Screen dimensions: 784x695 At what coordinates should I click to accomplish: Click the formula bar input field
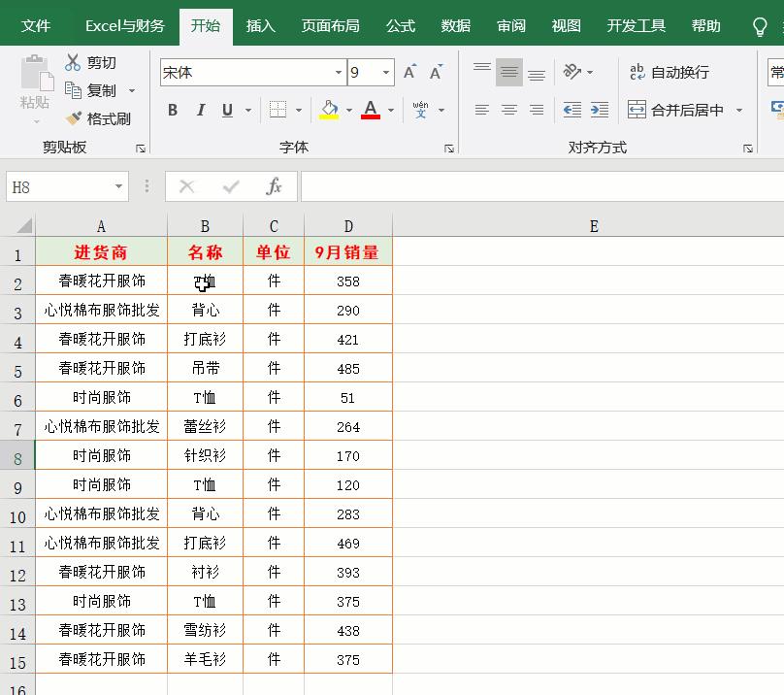click(x=542, y=186)
